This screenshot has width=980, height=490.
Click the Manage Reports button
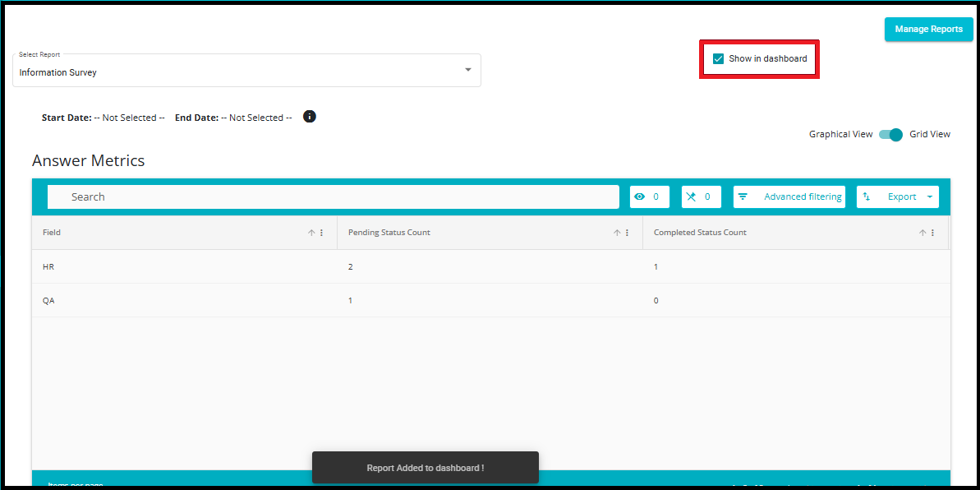(928, 29)
